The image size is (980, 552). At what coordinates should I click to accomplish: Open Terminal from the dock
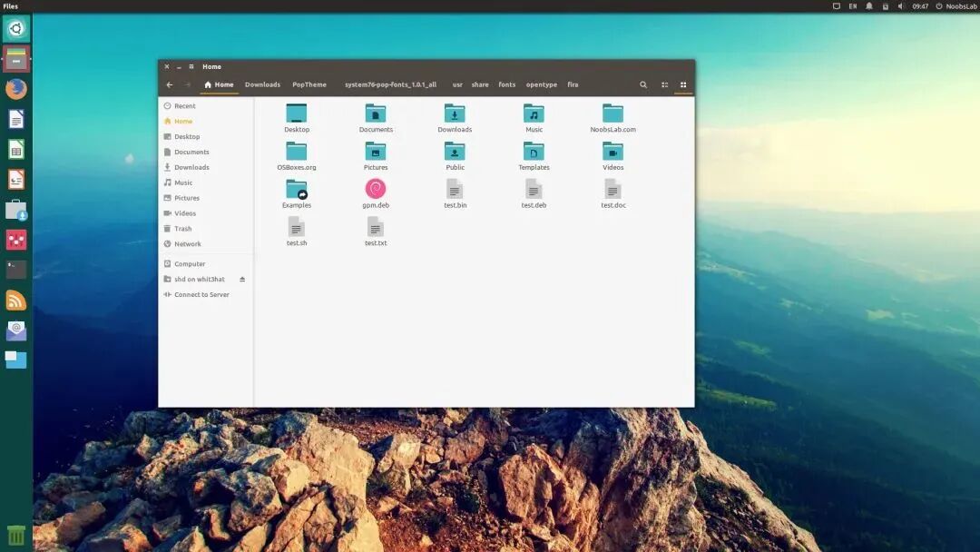(16, 270)
